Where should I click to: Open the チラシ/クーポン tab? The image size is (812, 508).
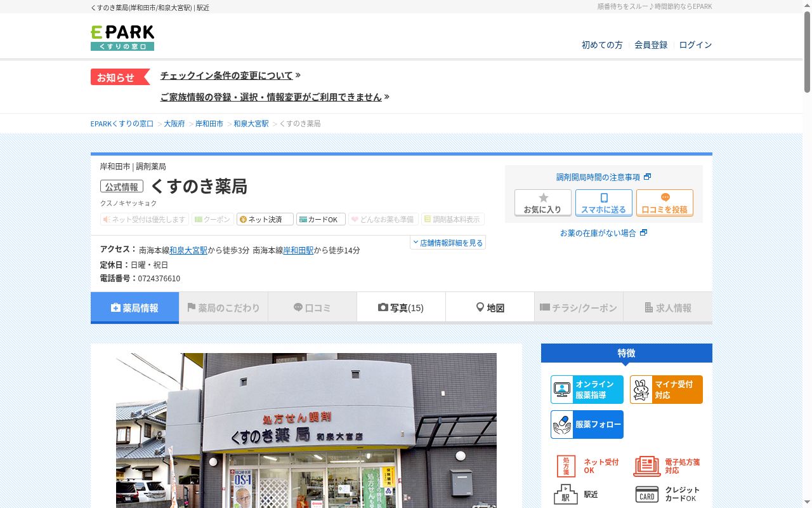click(x=579, y=307)
